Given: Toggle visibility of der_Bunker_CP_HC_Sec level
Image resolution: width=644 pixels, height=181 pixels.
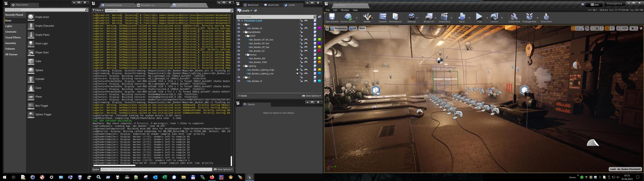Looking at the screenshot, I should (x=238, y=40).
